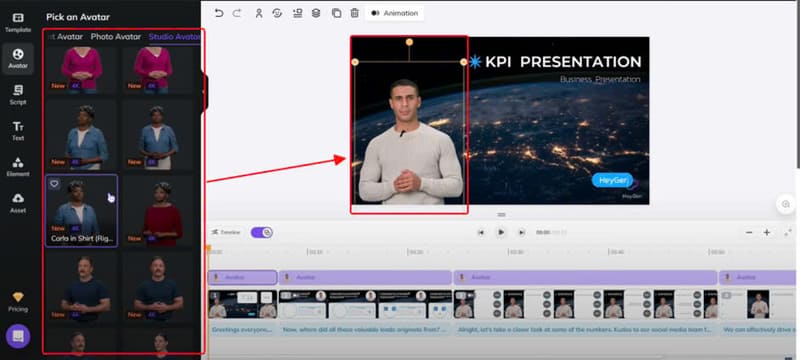Skip to next scene
Viewport: 800px width, 360px height.
coord(521,233)
